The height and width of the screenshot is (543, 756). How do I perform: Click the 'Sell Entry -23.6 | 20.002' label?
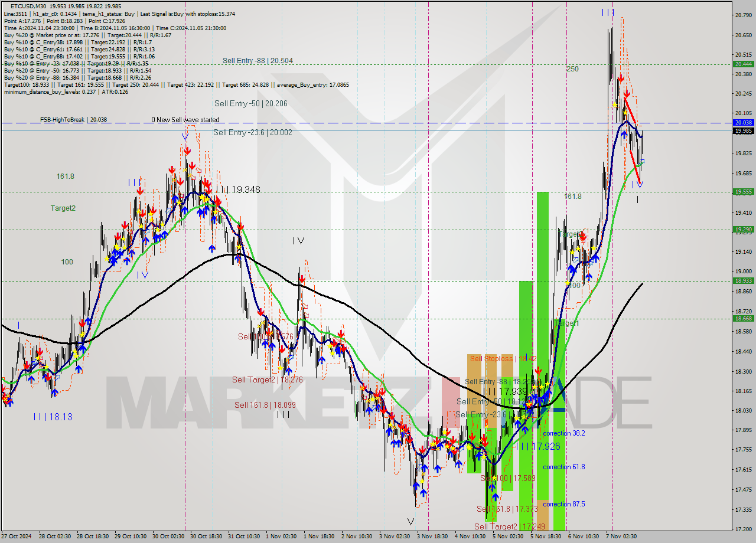tap(253, 133)
